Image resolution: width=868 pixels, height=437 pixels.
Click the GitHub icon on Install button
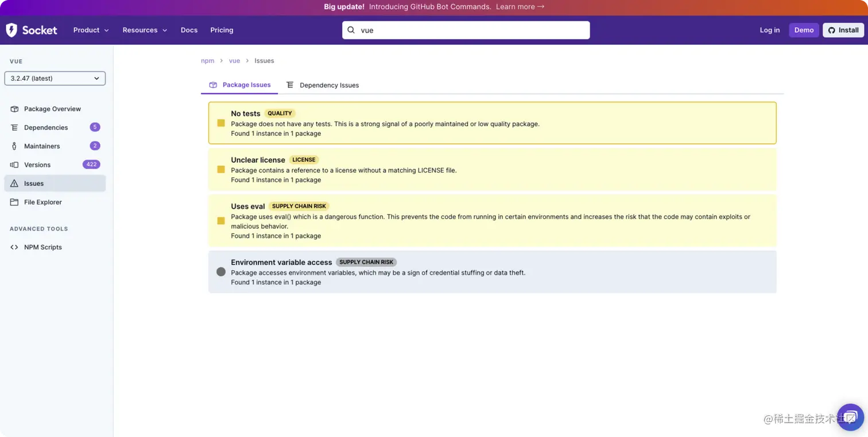pos(832,30)
